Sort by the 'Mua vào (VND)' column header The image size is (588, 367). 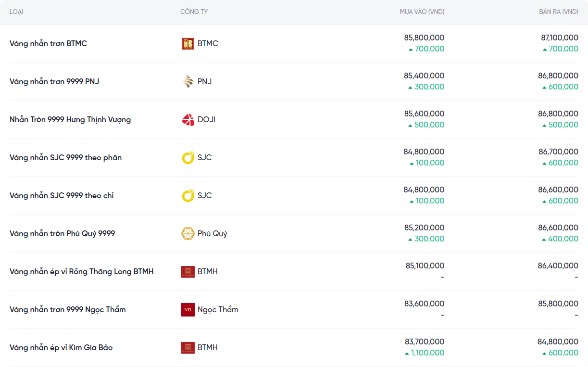click(422, 12)
